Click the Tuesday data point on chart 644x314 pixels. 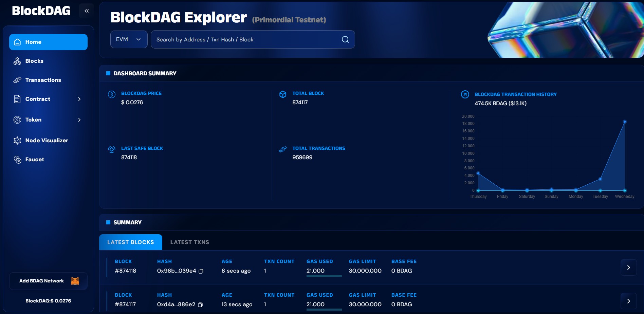(x=601, y=179)
